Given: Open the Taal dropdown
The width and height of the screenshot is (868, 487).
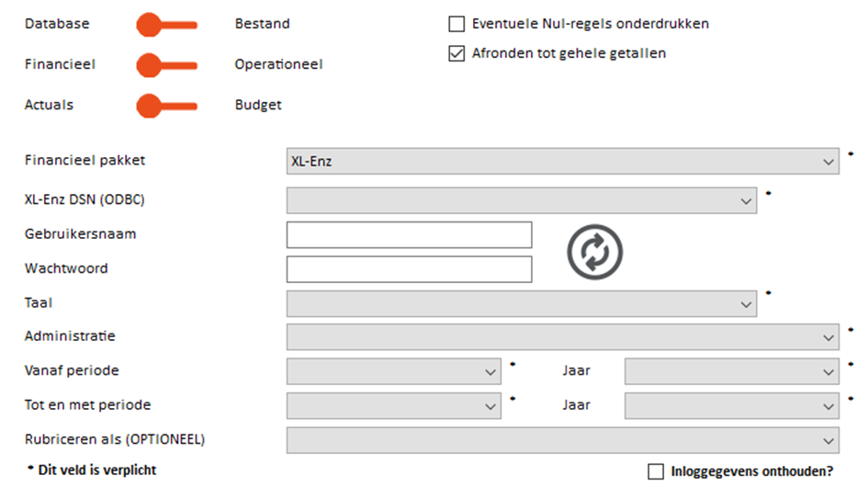Looking at the screenshot, I should pos(522,303).
